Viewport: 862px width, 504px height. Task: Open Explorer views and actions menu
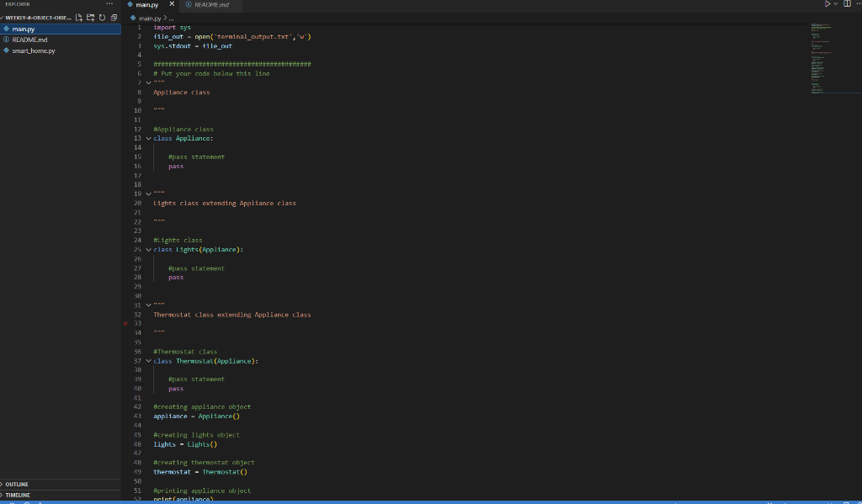coord(108,4)
